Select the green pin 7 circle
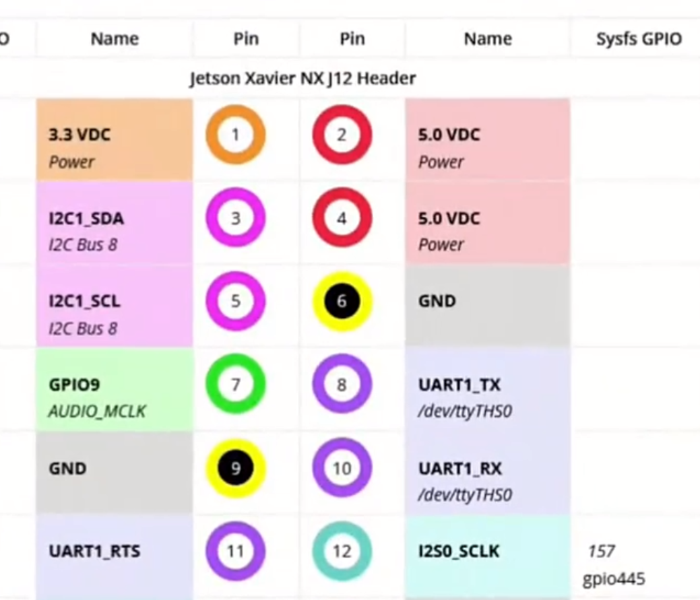The height and width of the screenshot is (600, 700). (235, 384)
